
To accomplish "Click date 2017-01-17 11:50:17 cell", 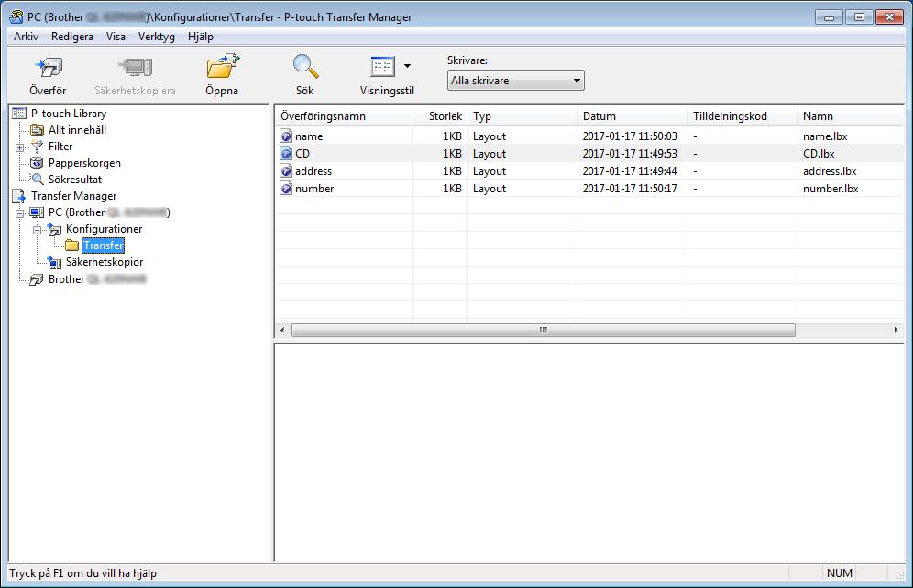I will 630,189.
